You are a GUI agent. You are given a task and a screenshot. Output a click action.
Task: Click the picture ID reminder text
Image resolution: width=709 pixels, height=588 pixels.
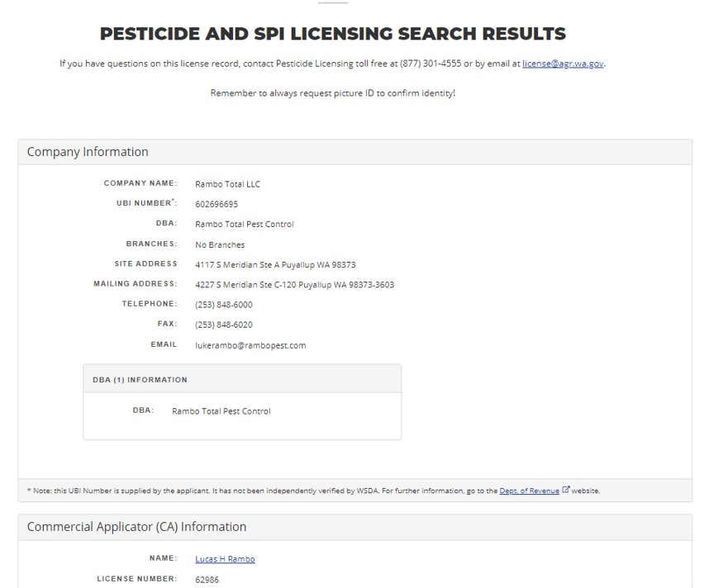click(x=332, y=93)
